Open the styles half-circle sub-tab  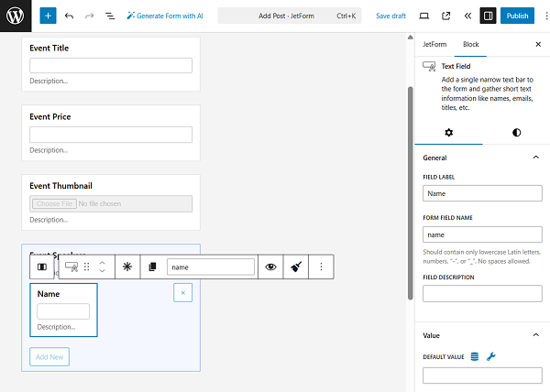point(516,133)
